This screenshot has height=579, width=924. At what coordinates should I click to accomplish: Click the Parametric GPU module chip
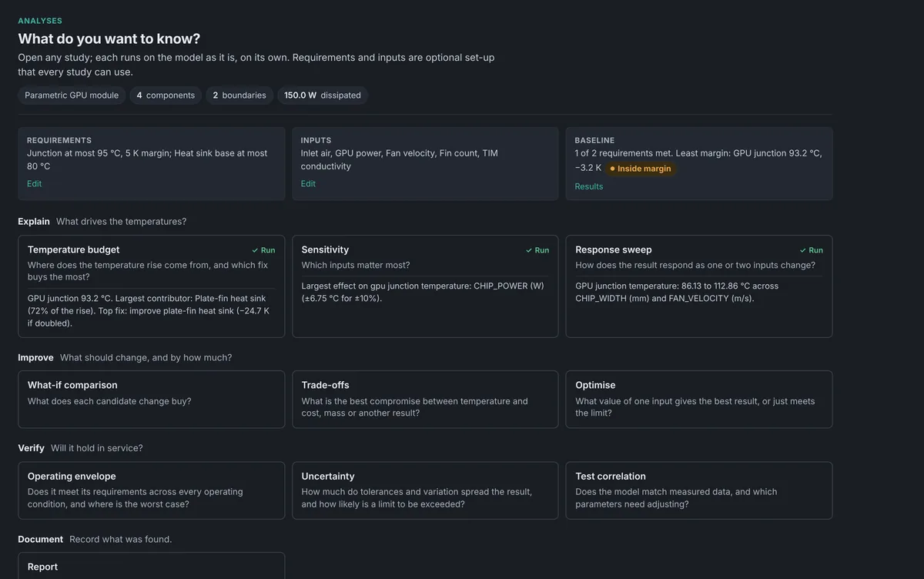click(x=72, y=95)
